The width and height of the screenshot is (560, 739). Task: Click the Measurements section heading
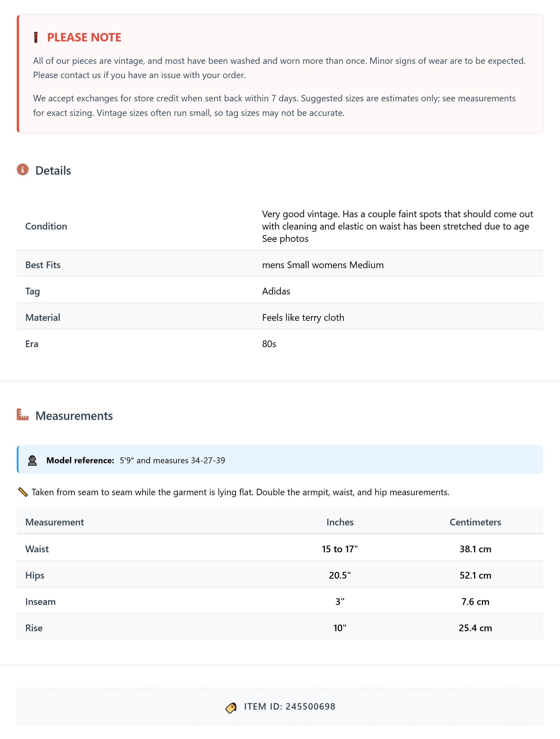[74, 416]
